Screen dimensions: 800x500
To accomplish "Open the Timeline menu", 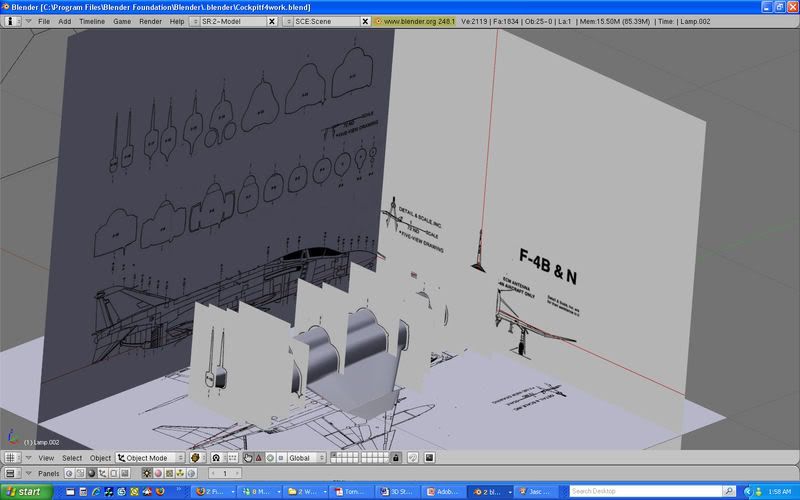I will tap(92, 21).
